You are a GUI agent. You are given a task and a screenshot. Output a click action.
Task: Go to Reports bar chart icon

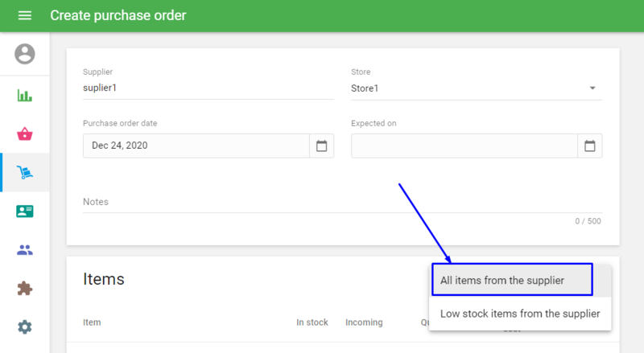pos(25,96)
